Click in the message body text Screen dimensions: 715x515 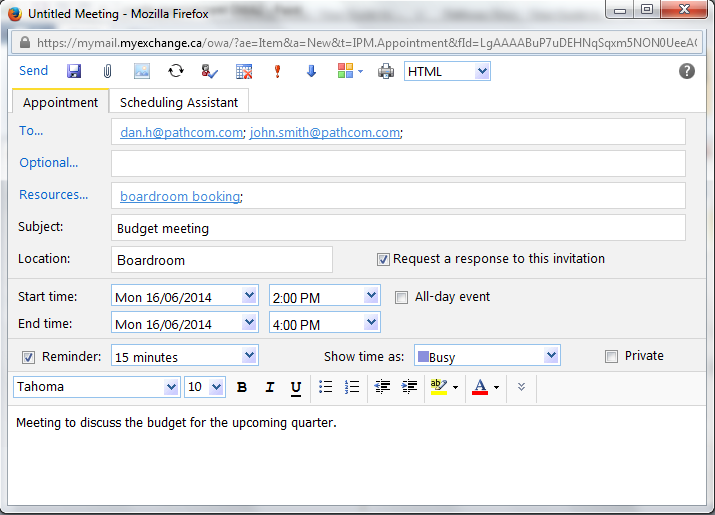[x=176, y=423]
